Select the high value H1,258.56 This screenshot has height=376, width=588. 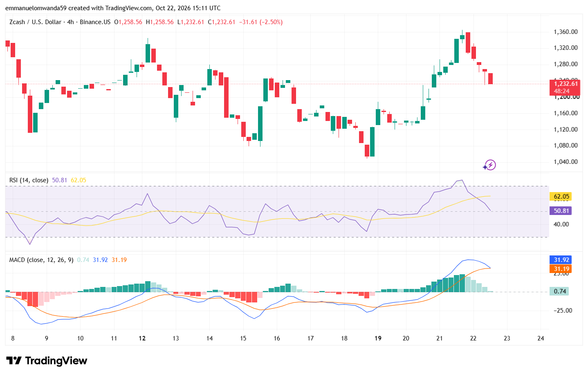[x=160, y=22]
